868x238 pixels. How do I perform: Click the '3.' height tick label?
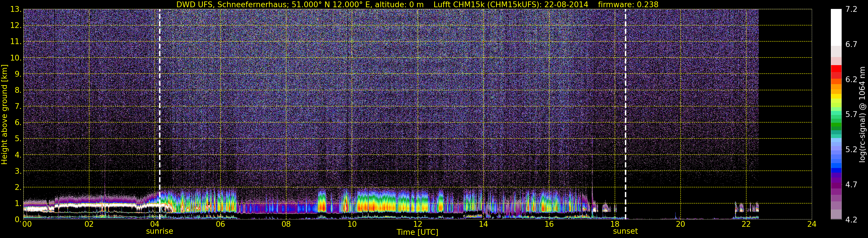coord(18,171)
